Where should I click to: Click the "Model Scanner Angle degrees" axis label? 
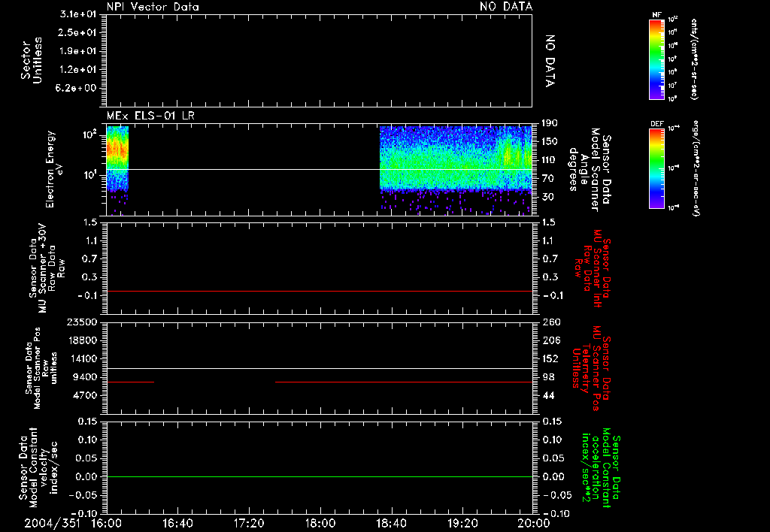[590, 170]
